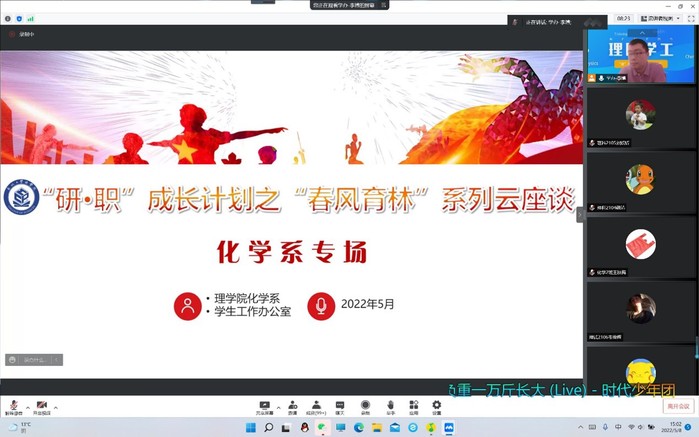Click the meeting info icon
699x437 pixels.
(x=9, y=18)
